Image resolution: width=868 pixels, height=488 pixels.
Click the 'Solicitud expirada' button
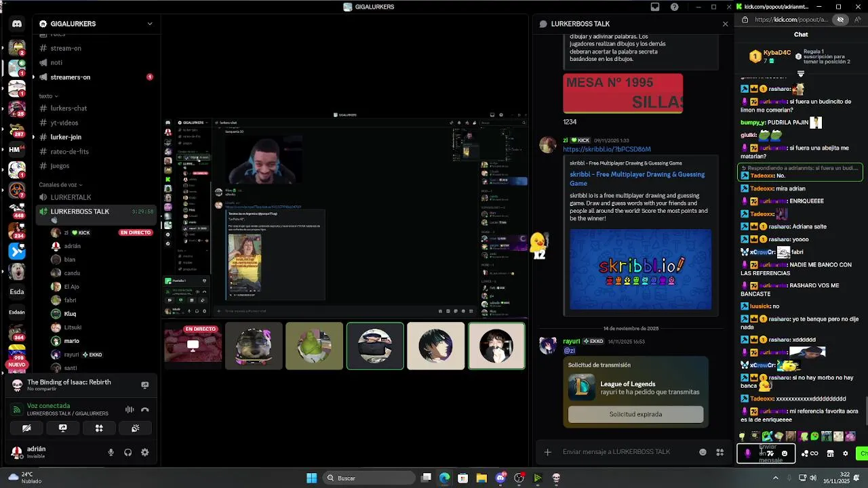click(x=635, y=414)
